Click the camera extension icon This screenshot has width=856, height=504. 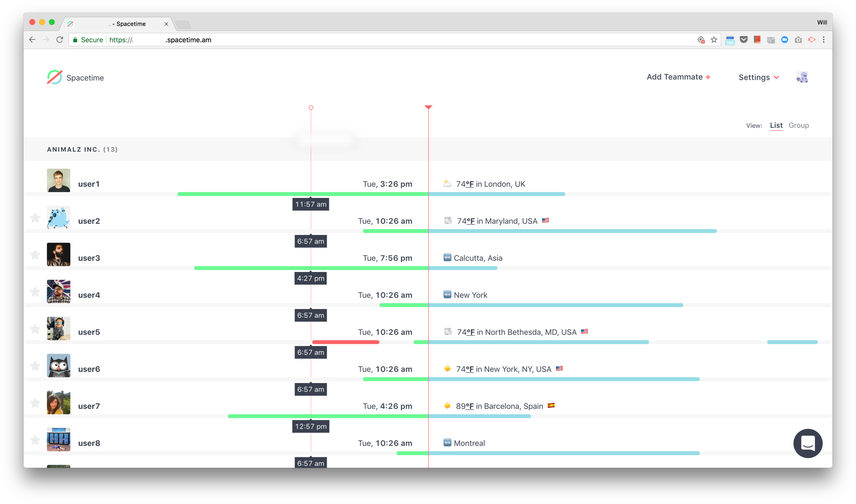(798, 40)
